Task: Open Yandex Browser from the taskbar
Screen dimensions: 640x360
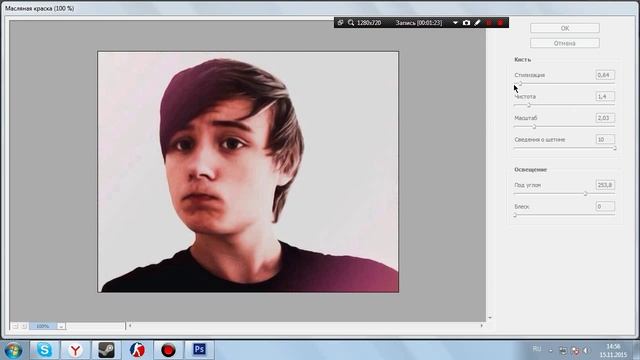Action: coord(75,350)
